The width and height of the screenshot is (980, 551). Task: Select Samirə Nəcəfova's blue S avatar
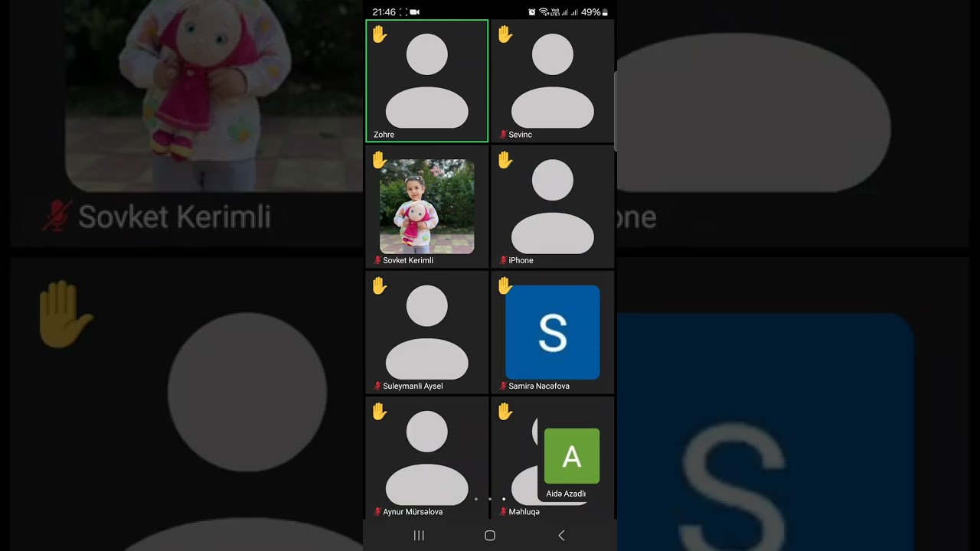552,332
